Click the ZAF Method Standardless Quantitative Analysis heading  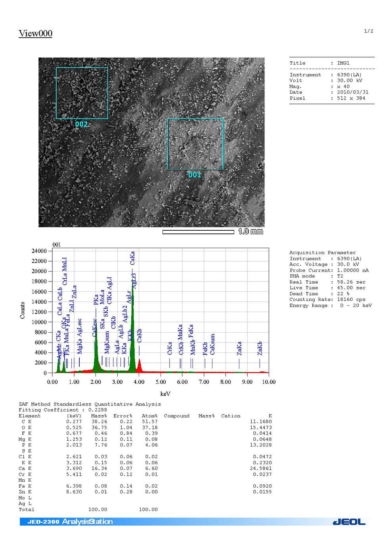coord(90,404)
